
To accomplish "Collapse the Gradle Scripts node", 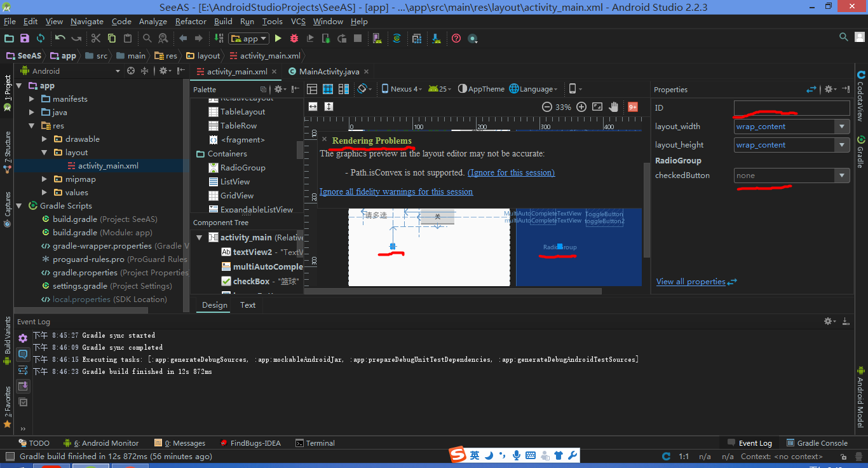I will (x=19, y=206).
